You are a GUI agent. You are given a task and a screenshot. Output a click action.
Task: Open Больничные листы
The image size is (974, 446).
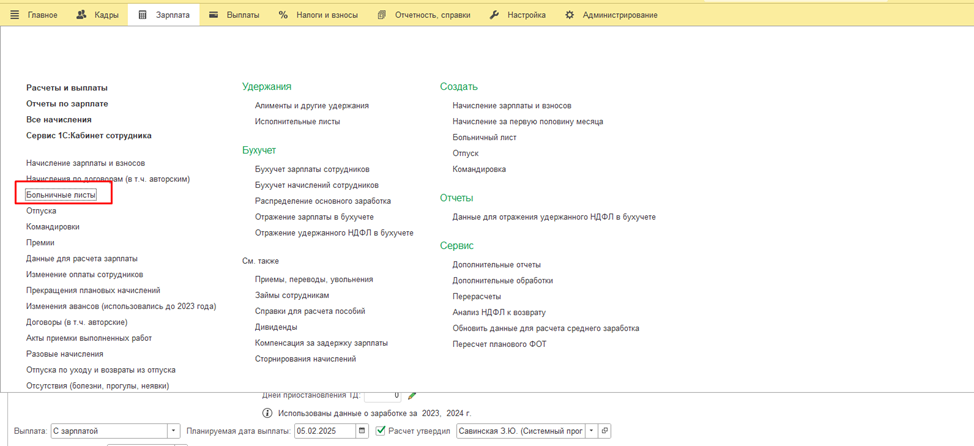coord(61,195)
